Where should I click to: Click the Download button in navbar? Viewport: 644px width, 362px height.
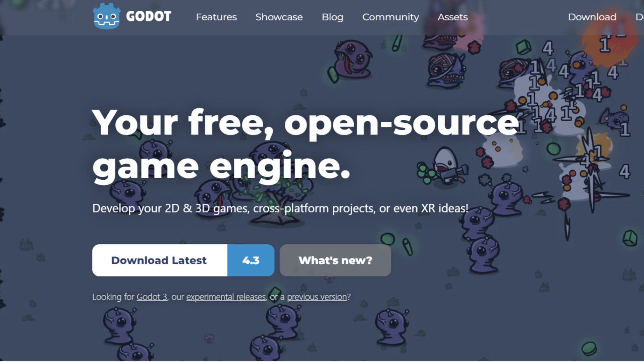pyautogui.click(x=592, y=16)
